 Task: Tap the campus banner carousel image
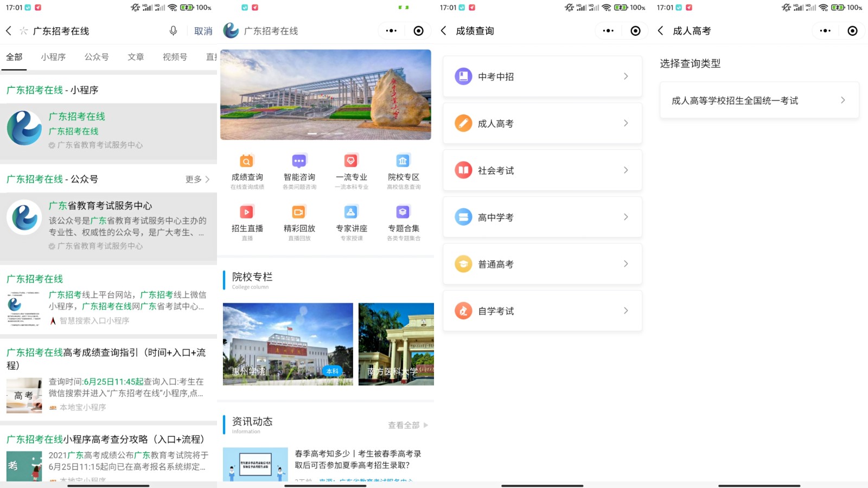(325, 95)
